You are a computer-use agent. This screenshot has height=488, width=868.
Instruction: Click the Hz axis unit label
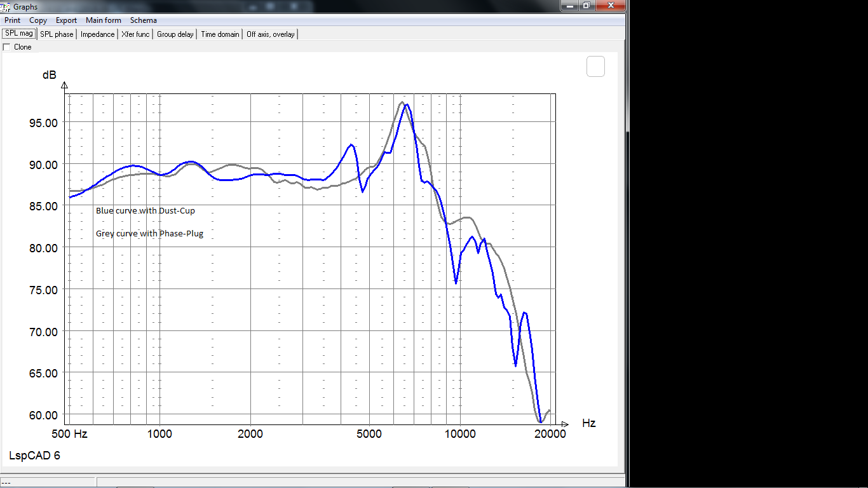pyautogui.click(x=588, y=423)
